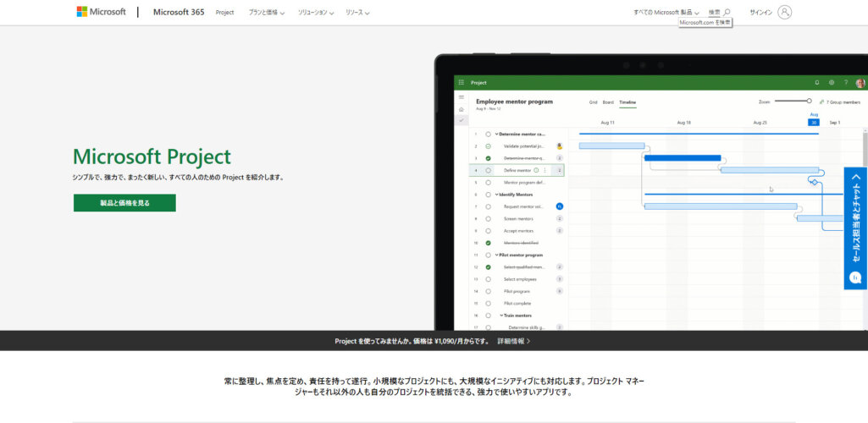868x423 pixels.
Task: Expand the リソース menu
Action: 357,12
